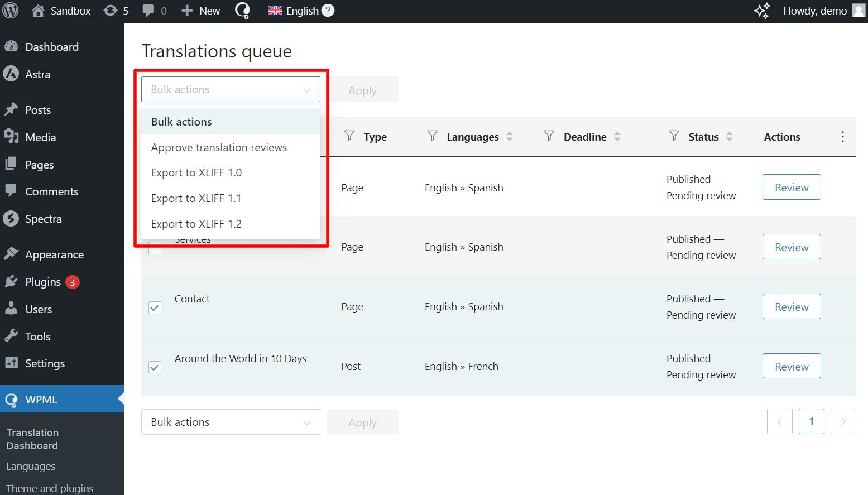Open Translation Dashboard submenu item
This screenshot has width=868, height=495.
pyautogui.click(x=32, y=439)
